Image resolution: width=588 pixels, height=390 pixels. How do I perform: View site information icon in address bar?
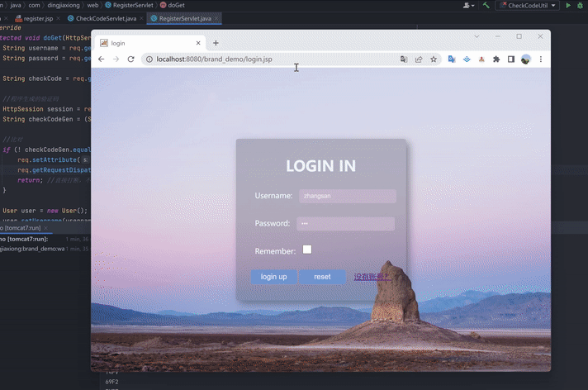149,59
